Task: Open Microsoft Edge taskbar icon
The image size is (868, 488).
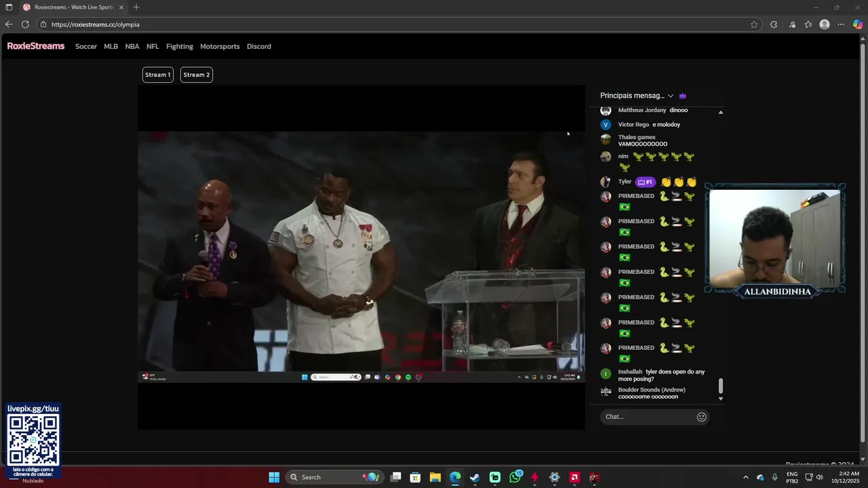Action: (x=455, y=477)
